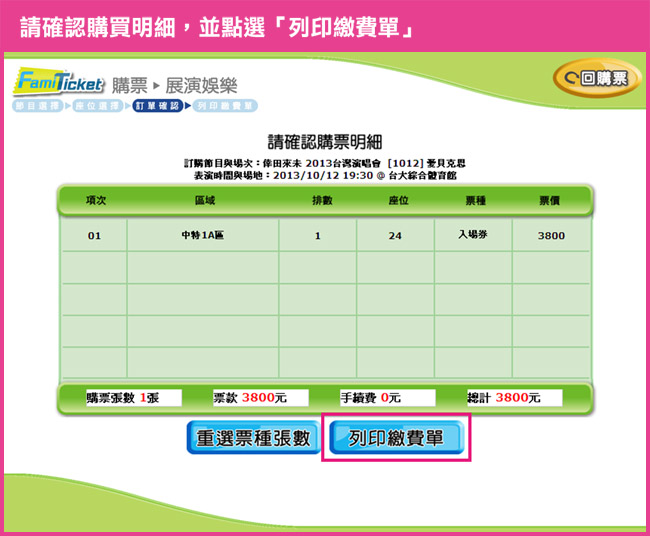Click the 重選票種張數 button

[x=251, y=438]
